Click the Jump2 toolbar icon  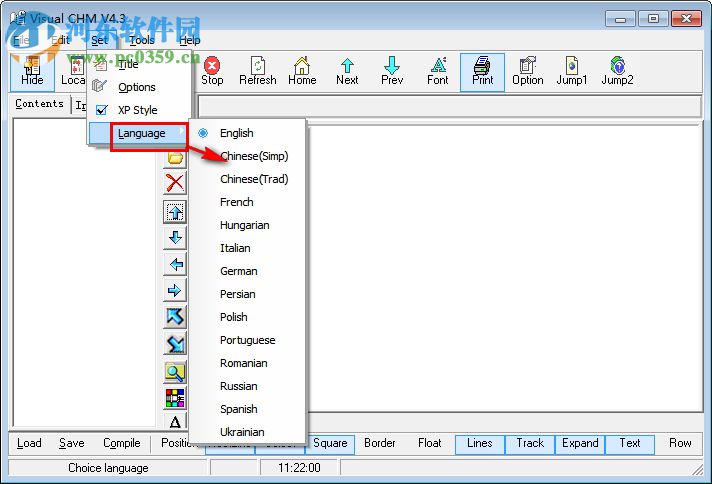pyautogui.click(x=617, y=72)
